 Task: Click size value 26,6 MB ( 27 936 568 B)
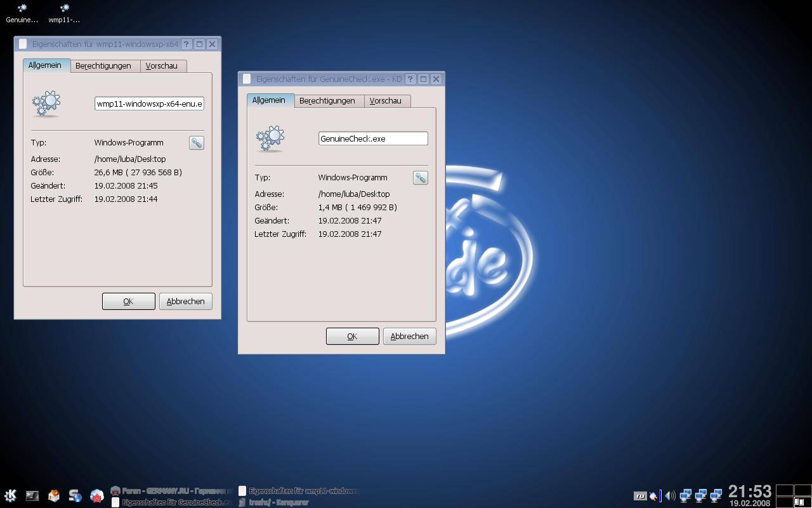click(138, 173)
